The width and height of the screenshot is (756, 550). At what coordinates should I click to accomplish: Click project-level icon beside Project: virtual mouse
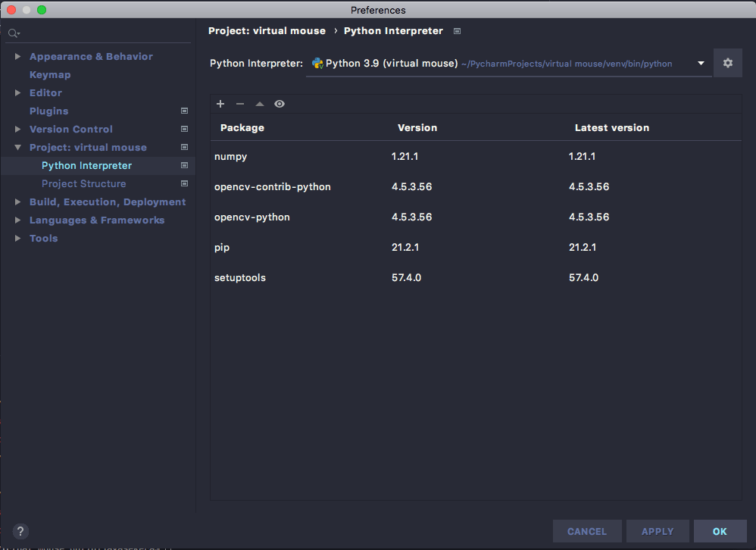tap(184, 147)
